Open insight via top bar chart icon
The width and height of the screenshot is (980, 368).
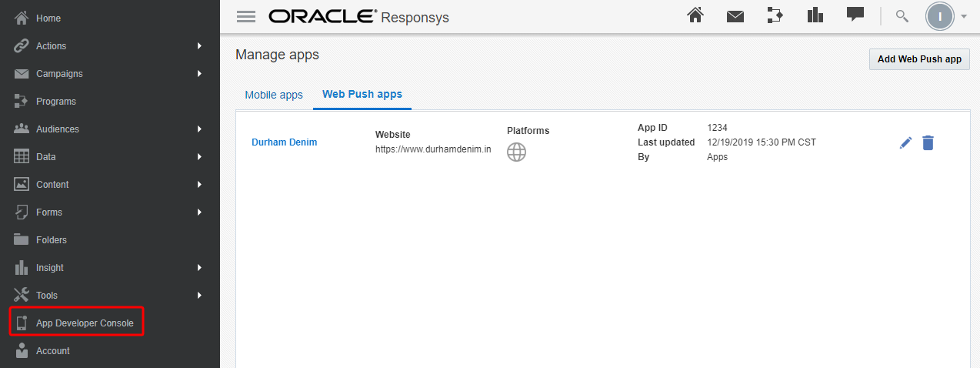coord(815,15)
